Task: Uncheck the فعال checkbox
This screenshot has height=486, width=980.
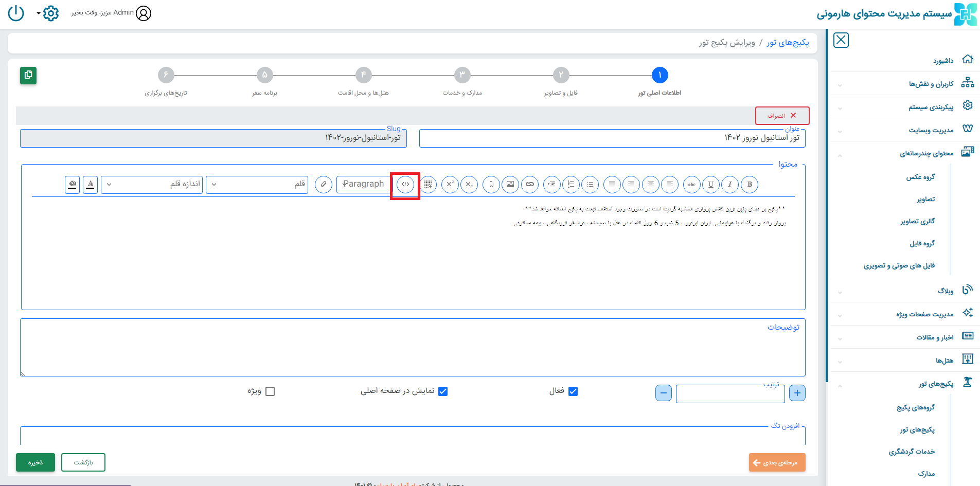Action: tap(573, 391)
